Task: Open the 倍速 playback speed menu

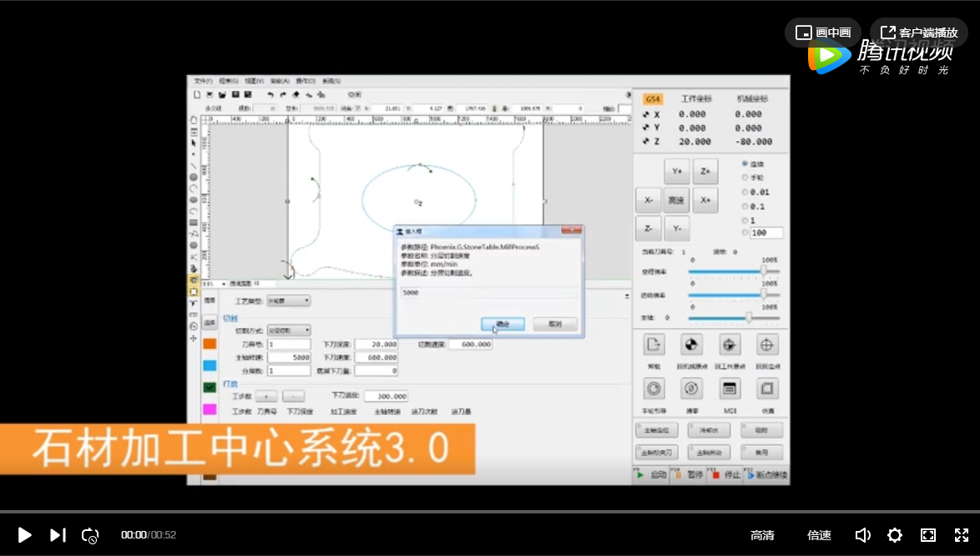Action: 819,535
